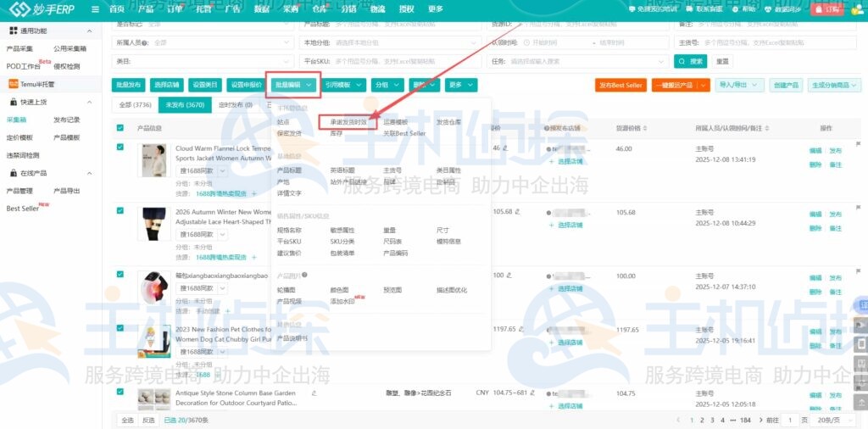Select 添加水印 in batch edit menu
868x429 pixels.
(x=342, y=301)
